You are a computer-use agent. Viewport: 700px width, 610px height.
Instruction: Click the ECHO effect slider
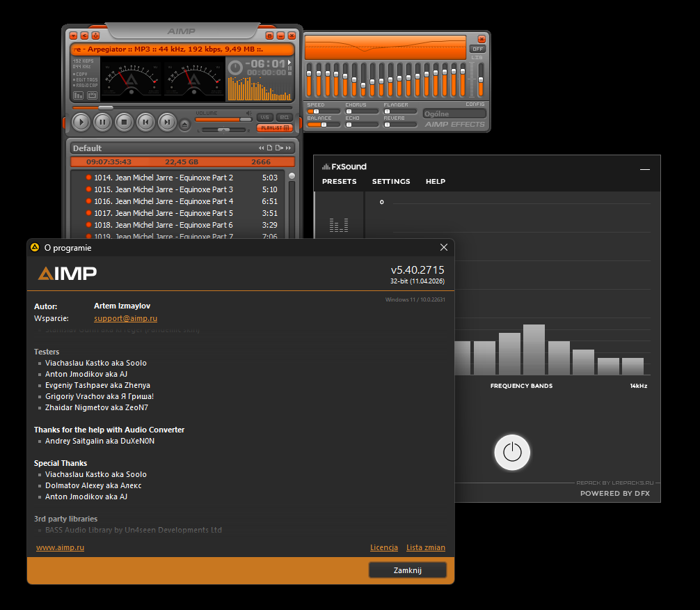click(362, 125)
